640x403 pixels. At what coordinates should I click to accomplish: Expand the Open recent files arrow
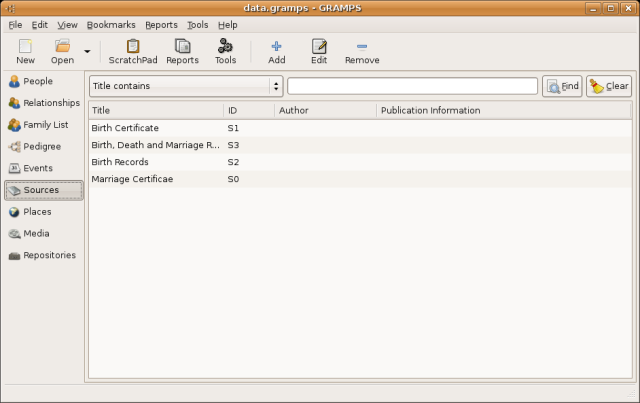(x=88, y=51)
